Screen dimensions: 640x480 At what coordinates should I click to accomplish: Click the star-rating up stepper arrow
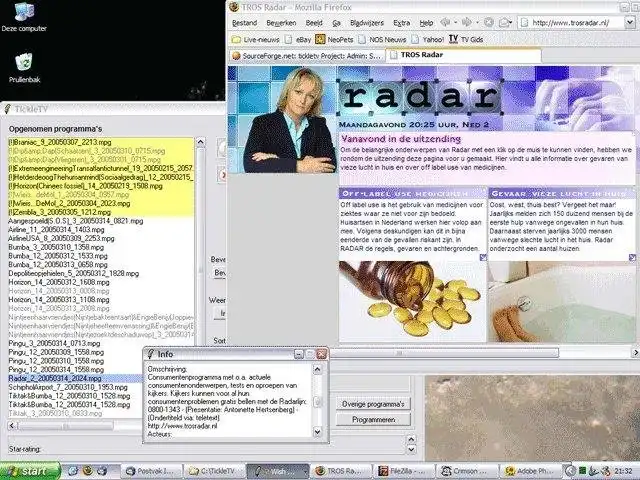pyautogui.click(x=411, y=439)
